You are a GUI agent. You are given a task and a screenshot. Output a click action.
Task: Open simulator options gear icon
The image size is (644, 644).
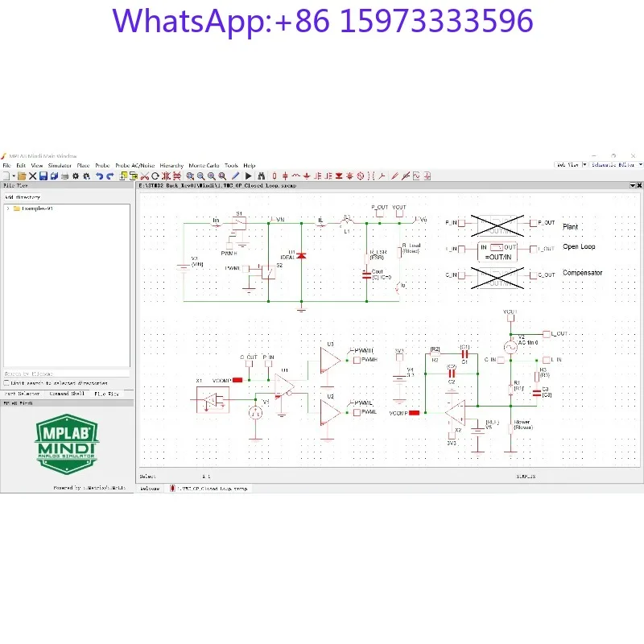pos(76,176)
